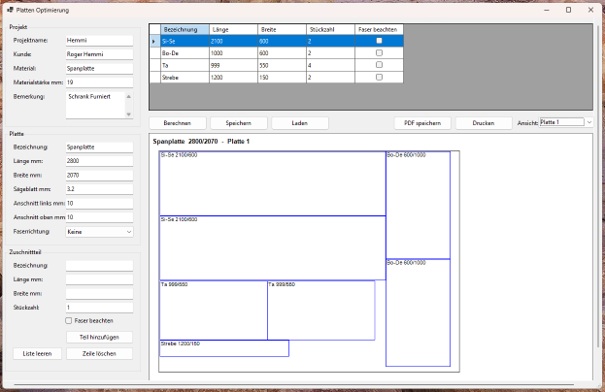This screenshot has width=605, height=392.
Task: Click the Drucken button
Action: point(483,123)
